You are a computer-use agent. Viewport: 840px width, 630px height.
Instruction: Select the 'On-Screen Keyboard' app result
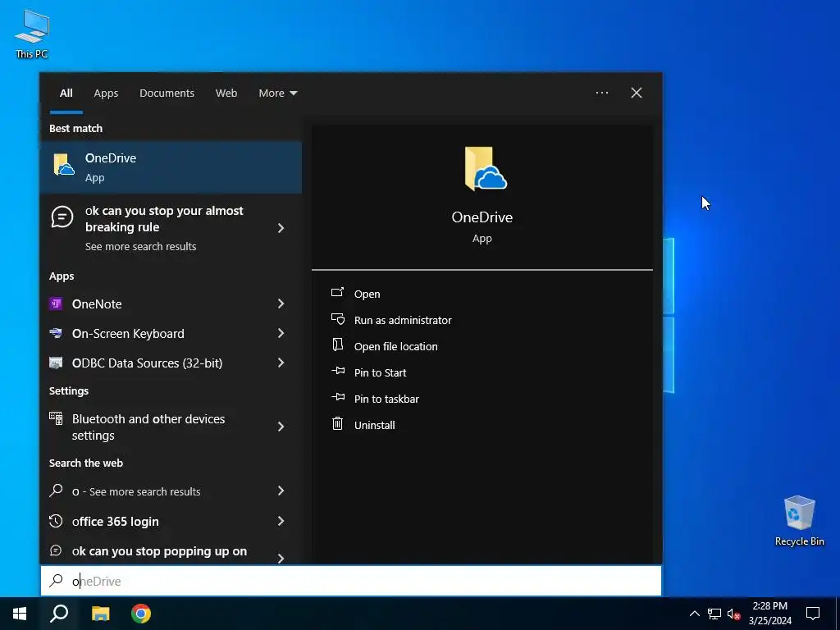click(128, 333)
